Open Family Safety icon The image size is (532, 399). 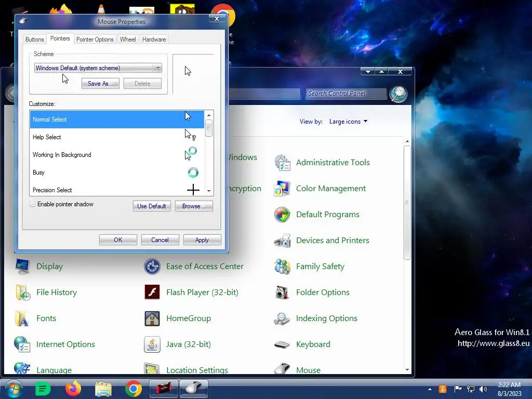point(282,267)
